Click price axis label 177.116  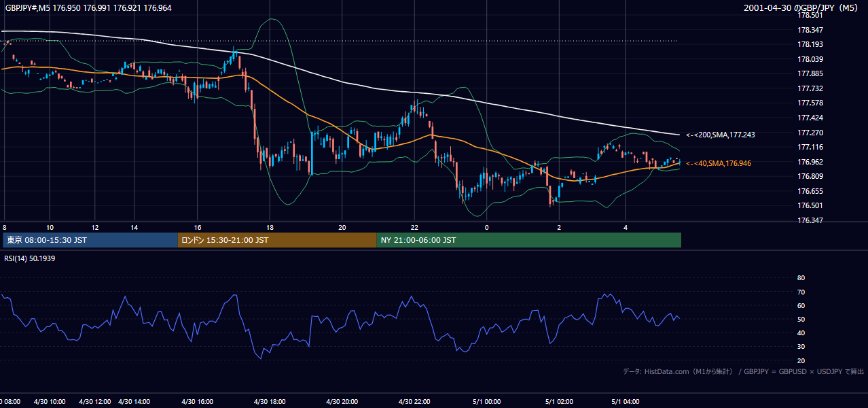(810, 147)
